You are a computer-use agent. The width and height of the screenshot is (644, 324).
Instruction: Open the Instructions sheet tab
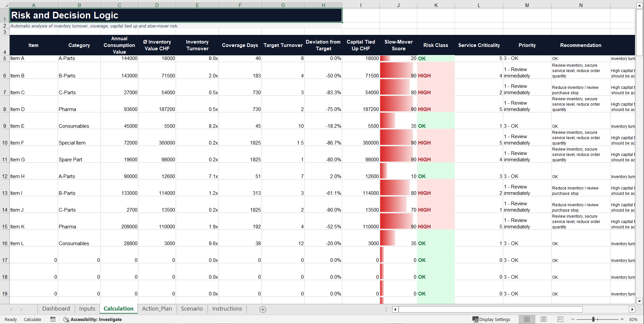tap(227, 309)
